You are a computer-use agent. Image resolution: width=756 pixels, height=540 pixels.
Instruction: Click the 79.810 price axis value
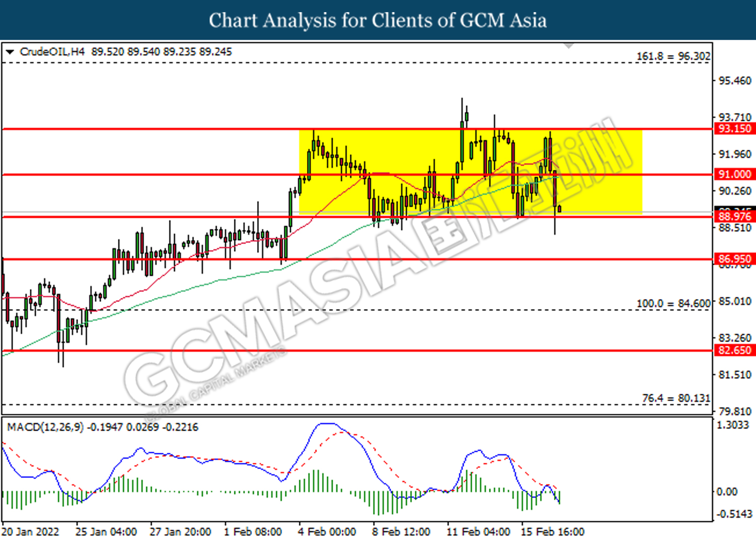[x=735, y=411]
